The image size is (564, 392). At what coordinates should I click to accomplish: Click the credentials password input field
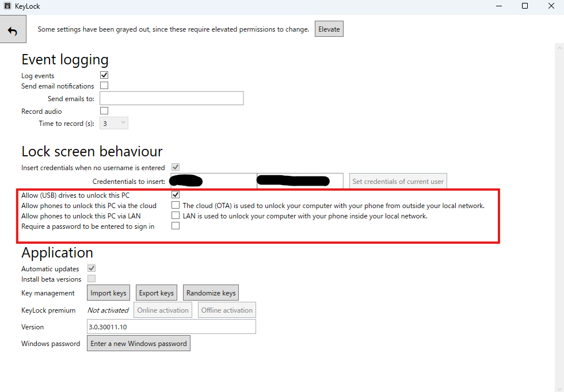pyautogui.click(x=300, y=181)
